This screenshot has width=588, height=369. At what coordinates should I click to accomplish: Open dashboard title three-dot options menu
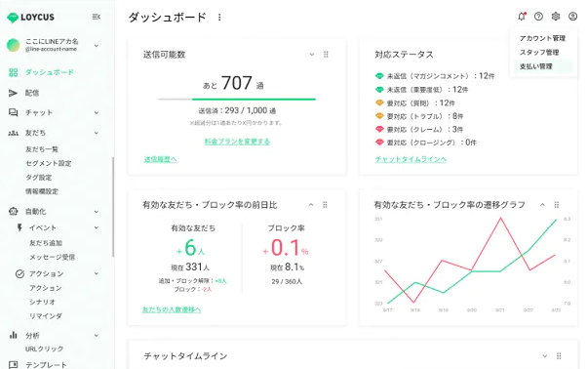[x=219, y=18]
